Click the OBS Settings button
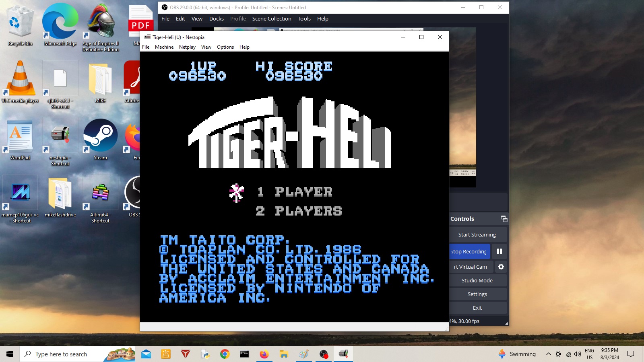The height and width of the screenshot is (362, 644). (477, 294)
